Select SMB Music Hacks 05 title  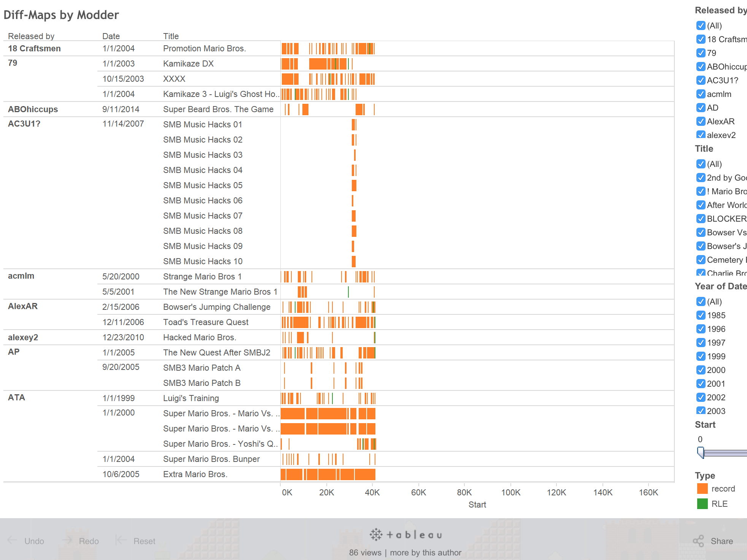coord(203,185)
